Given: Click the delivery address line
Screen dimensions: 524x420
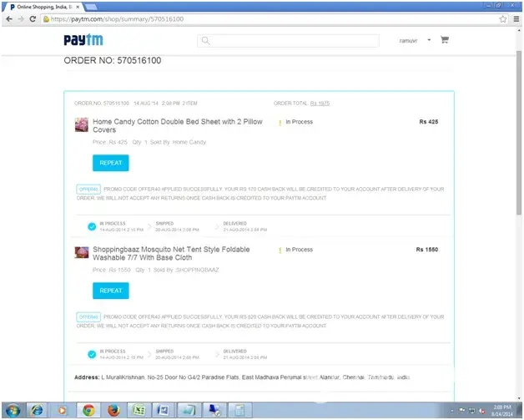Looking at the screenshot, I should point(242,377).
